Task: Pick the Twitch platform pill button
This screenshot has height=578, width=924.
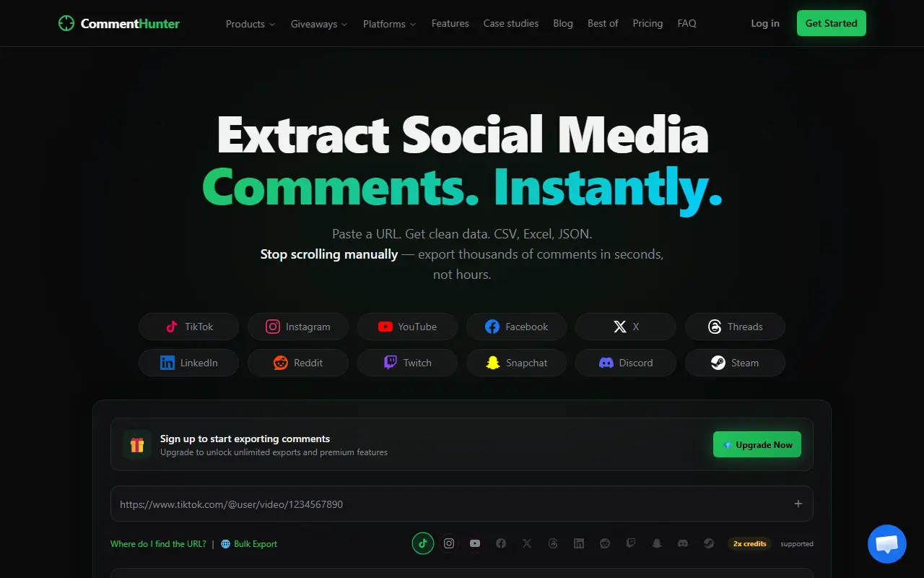Action: point(408,363)
